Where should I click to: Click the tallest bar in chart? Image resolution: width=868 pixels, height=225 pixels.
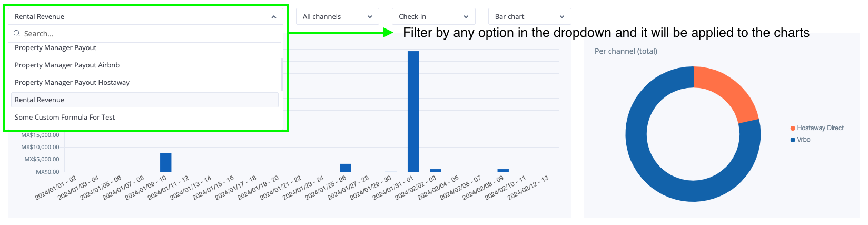413,111
